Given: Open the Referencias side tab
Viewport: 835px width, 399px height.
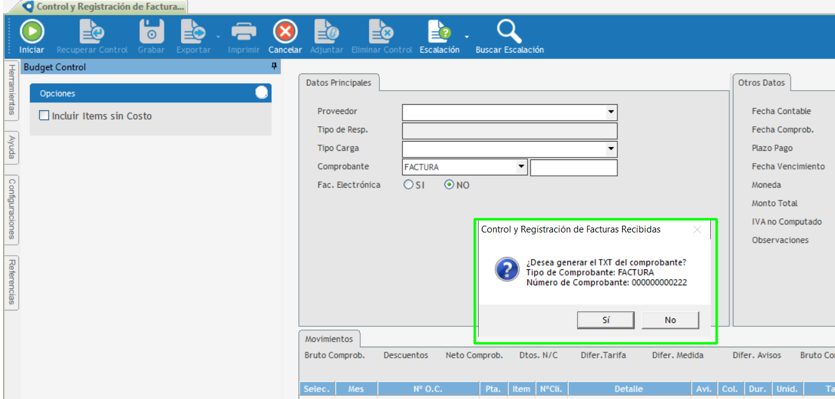Looking at the screenshot, I should (x=11, y=282).
